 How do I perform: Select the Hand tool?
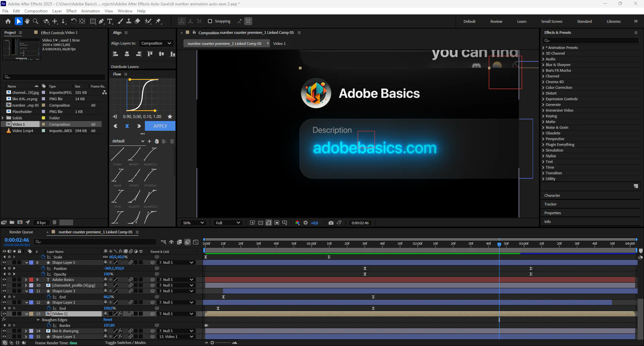[x=27, y=21]
